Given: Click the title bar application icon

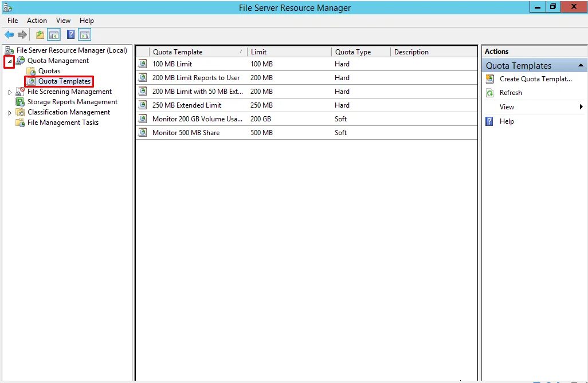Looking at the screenshot, I should tap(7, 7).
